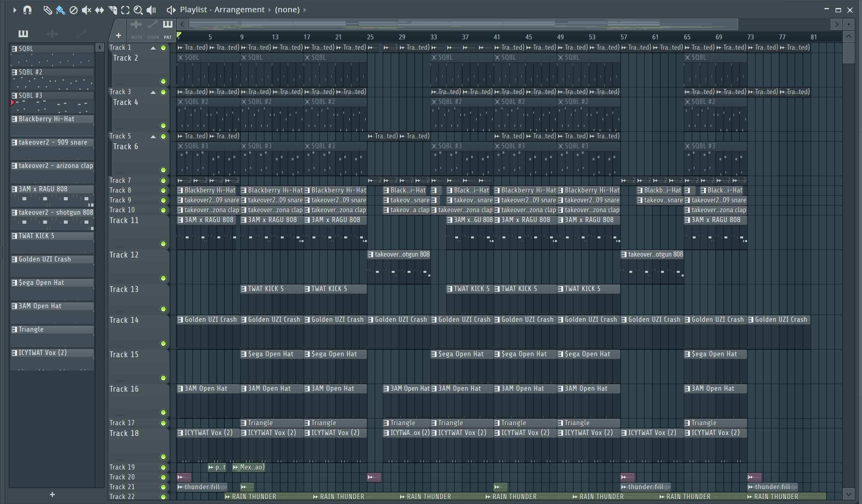This screenshot has width=862, height=504.
Task: Open the (none) pattern dropdown arrow
Action: 304,10
